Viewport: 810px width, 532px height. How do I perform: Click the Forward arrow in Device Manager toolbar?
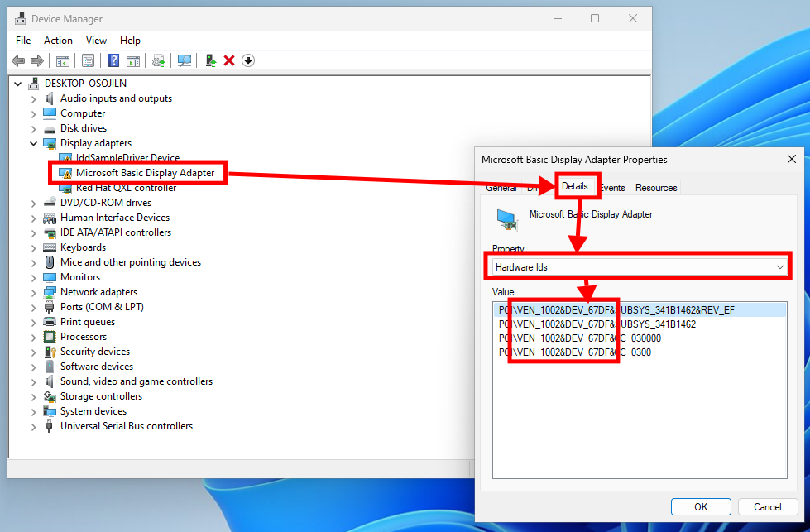click(37, 61)
